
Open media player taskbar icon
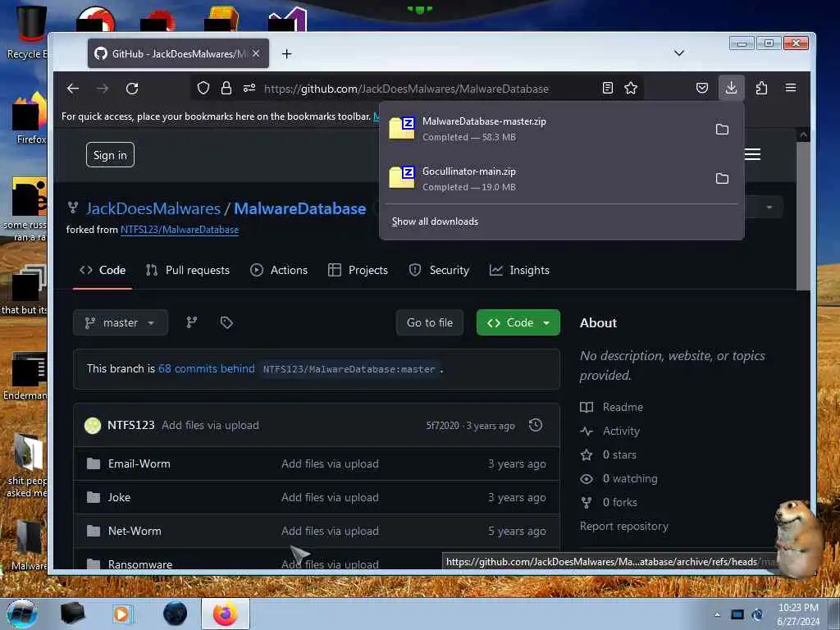pyautogui.click(x=121, y=614)
